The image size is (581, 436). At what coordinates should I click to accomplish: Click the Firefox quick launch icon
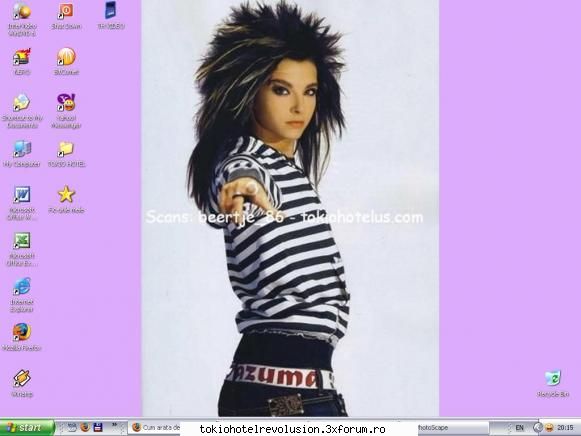(x=85, y=427)
